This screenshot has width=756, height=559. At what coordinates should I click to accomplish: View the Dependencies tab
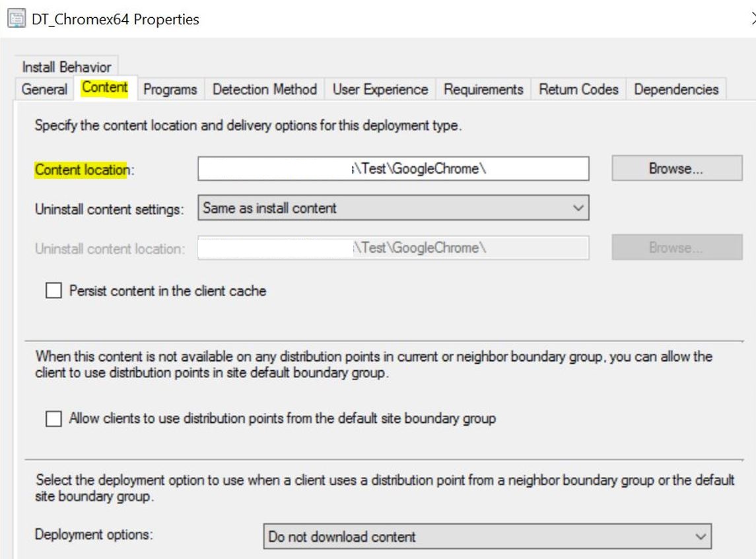676,89
